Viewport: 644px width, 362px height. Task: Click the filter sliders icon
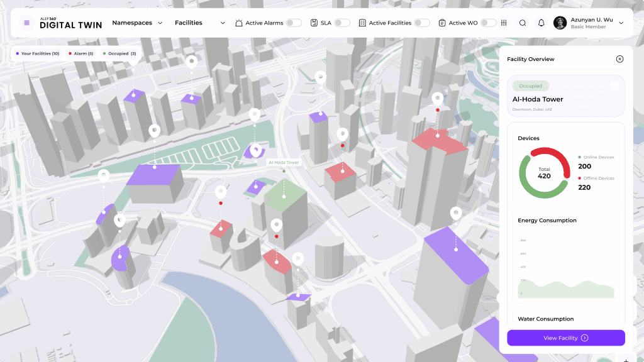point(504,23)
